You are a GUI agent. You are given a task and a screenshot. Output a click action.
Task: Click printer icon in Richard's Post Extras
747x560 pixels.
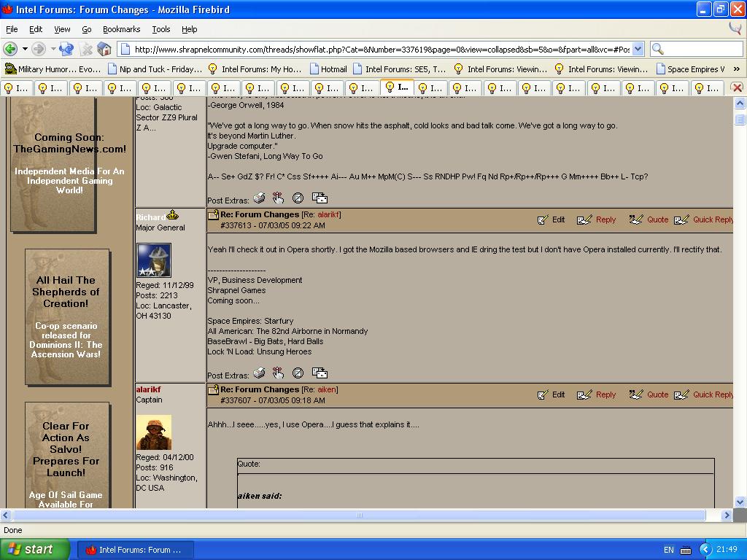pos(259,373)
